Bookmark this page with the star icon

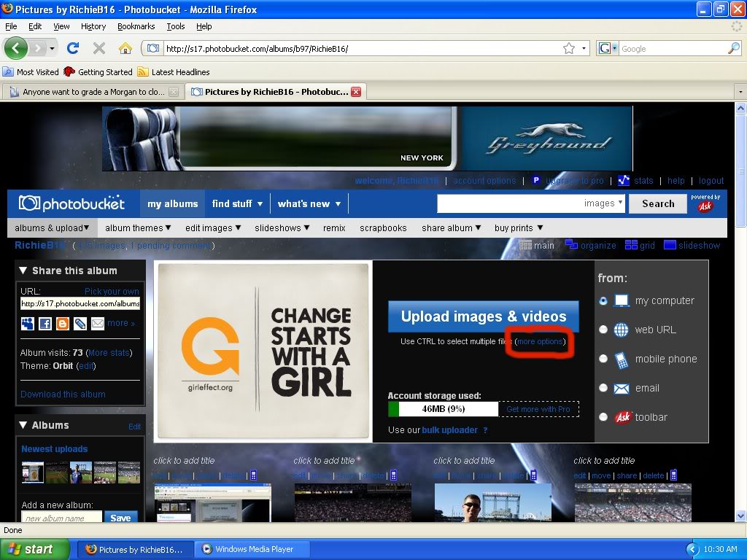569,48
